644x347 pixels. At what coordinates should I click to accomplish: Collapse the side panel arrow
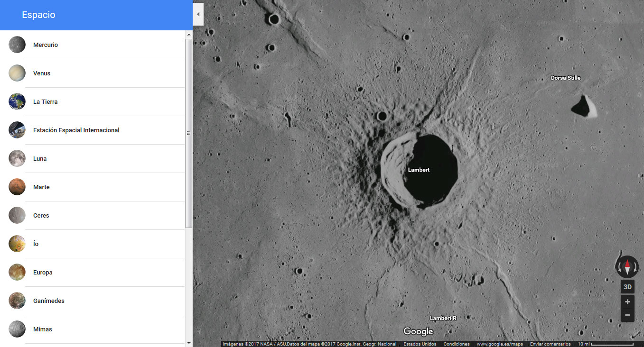tap(198, 14)
